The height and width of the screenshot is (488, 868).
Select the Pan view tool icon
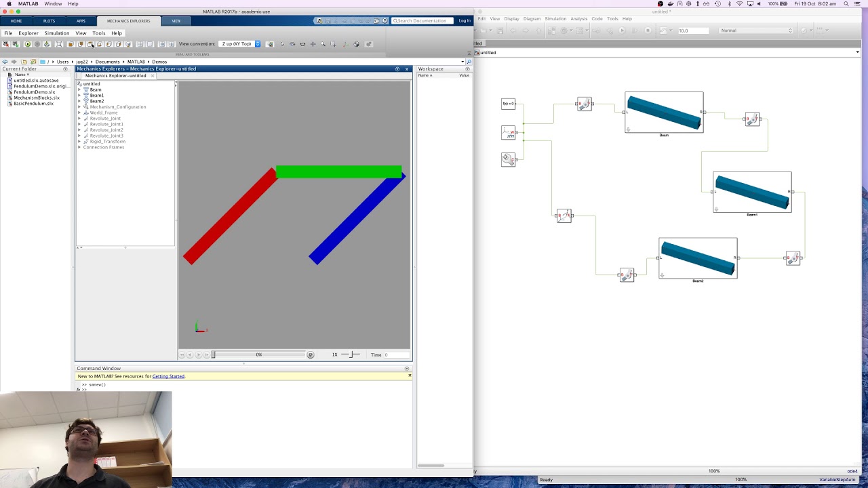coord(313,44)
